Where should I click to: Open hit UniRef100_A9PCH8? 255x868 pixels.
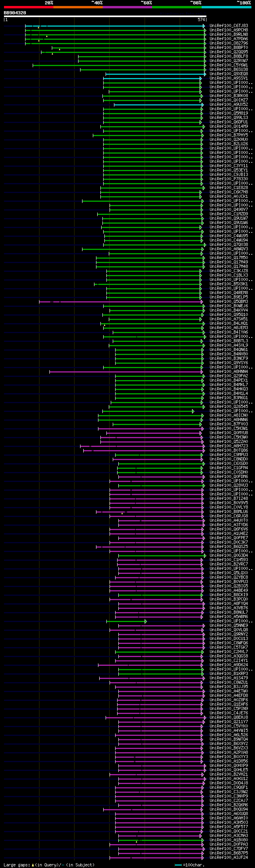[229, 30]
